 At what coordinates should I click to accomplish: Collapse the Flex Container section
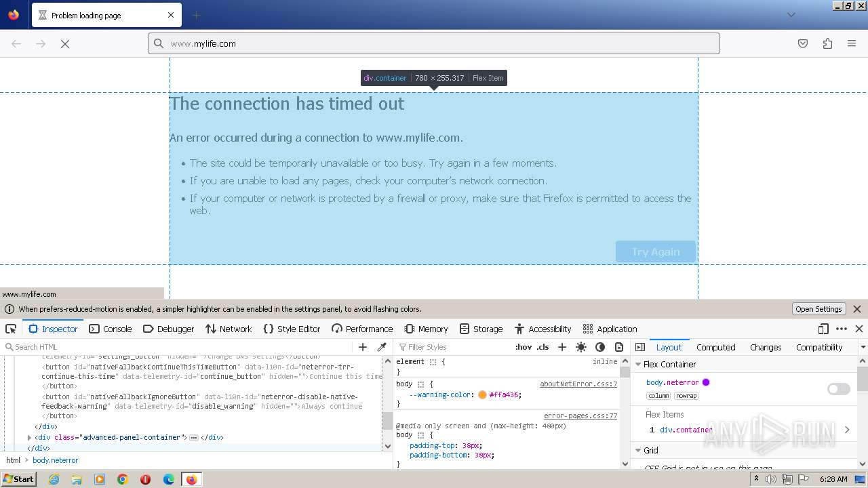638,364
